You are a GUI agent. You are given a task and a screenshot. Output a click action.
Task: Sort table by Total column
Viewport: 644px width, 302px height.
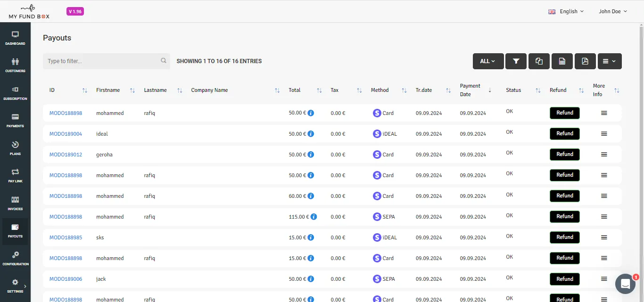coord(319,90)
